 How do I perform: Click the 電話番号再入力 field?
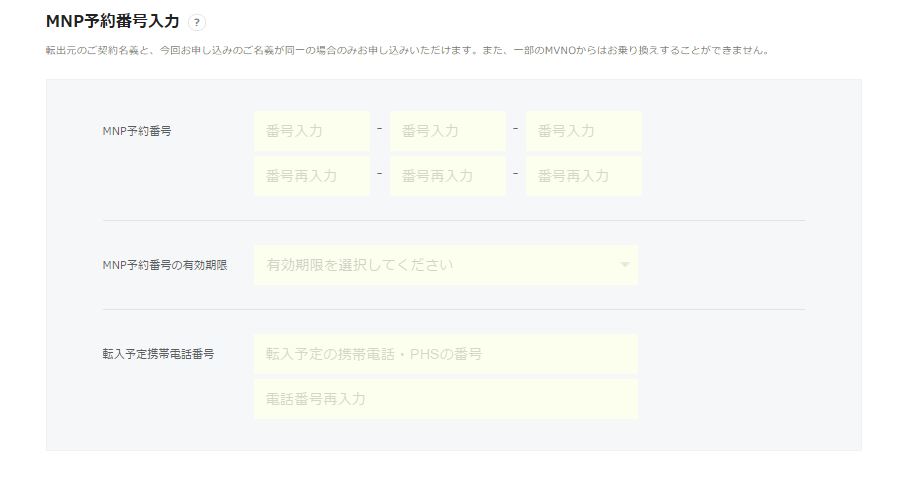click(446, 399)
